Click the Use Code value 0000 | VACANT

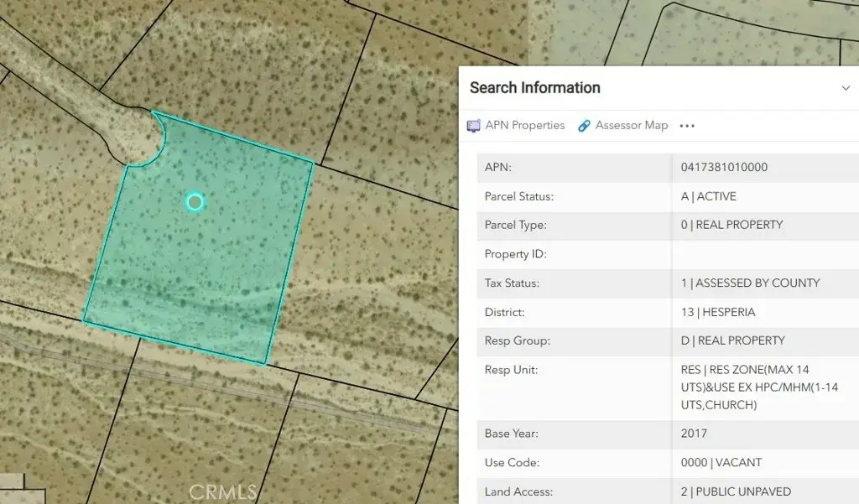(721, 462)
